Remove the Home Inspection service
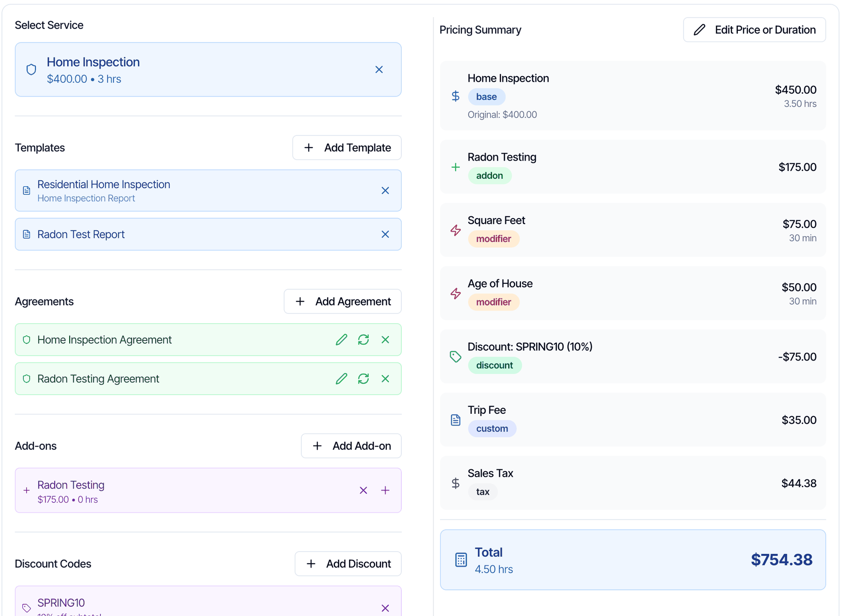The height and width of the screenshot is (616, 841). (379, 70)
